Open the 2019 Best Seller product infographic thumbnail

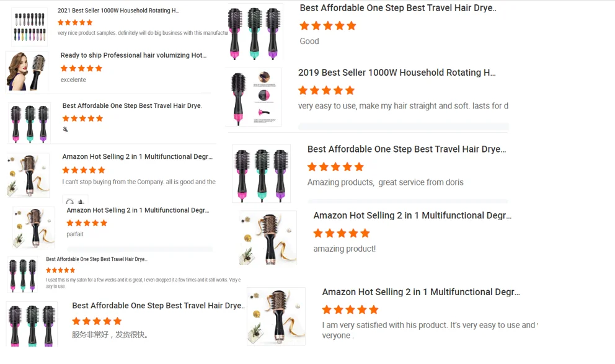(254, 97)
